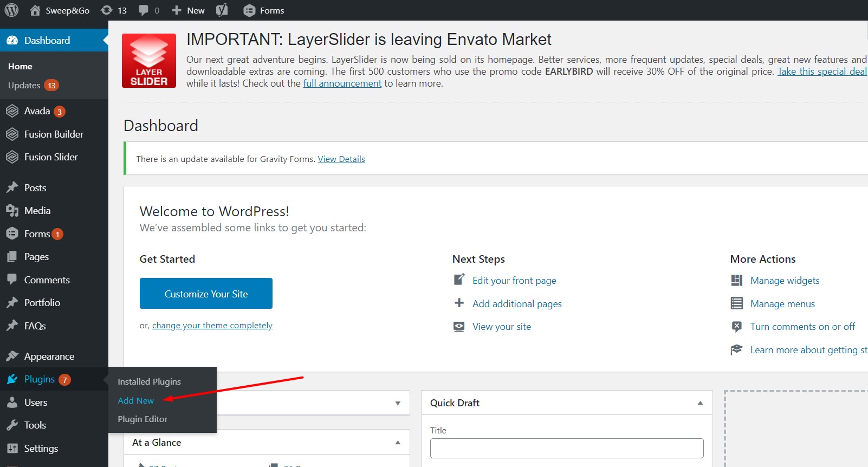The height and width of the screenshot is (467, 868).
Task: Click the Forms icon in the admin bar
Action: (x=249, y=10)
